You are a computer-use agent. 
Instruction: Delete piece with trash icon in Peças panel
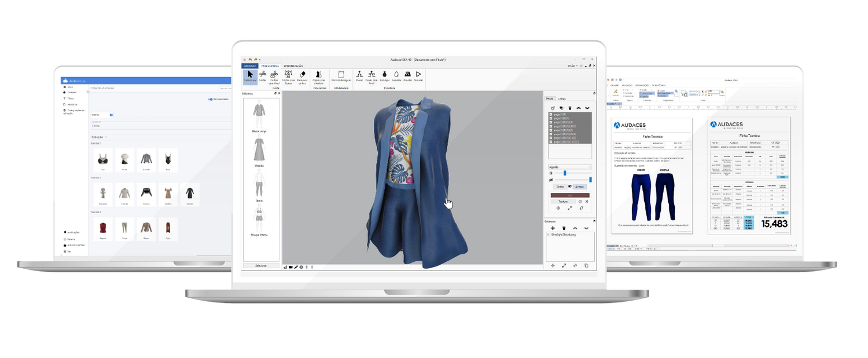tap(570, 108)
